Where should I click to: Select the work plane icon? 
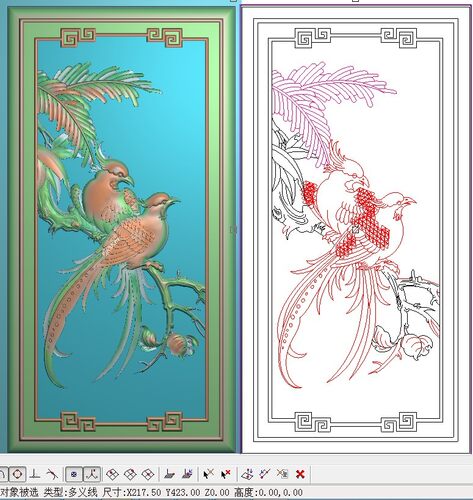tap(169, 474)
